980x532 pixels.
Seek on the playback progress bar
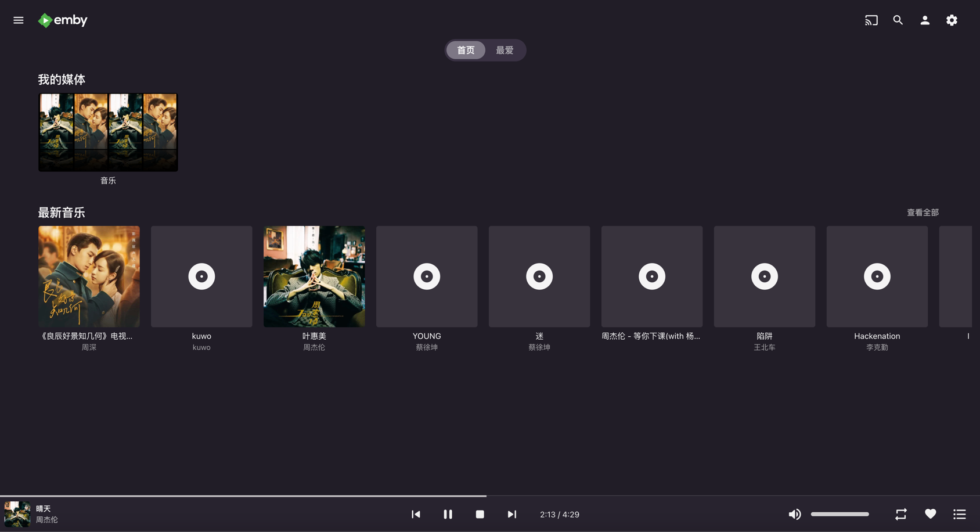coord(490,496)
